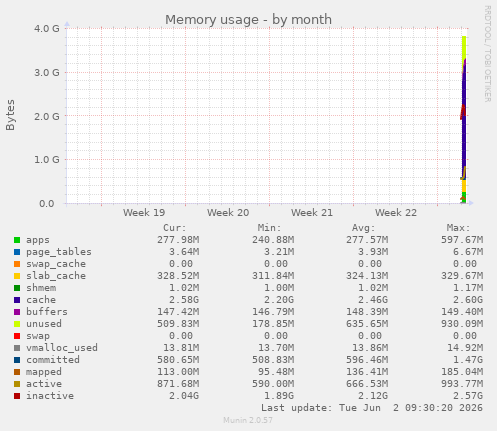This screenshot has height=431, width=497.
Task: Click the 'apps' legend label
Action: 38,240
